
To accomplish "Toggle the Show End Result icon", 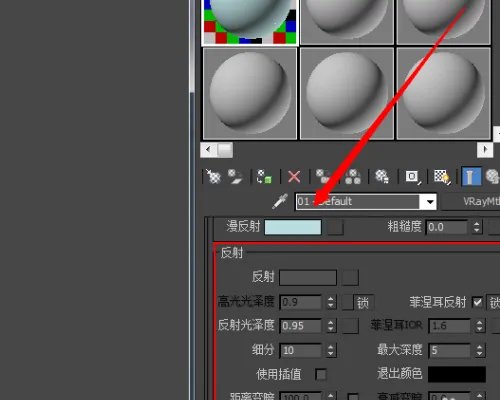I will coord(471,176).
